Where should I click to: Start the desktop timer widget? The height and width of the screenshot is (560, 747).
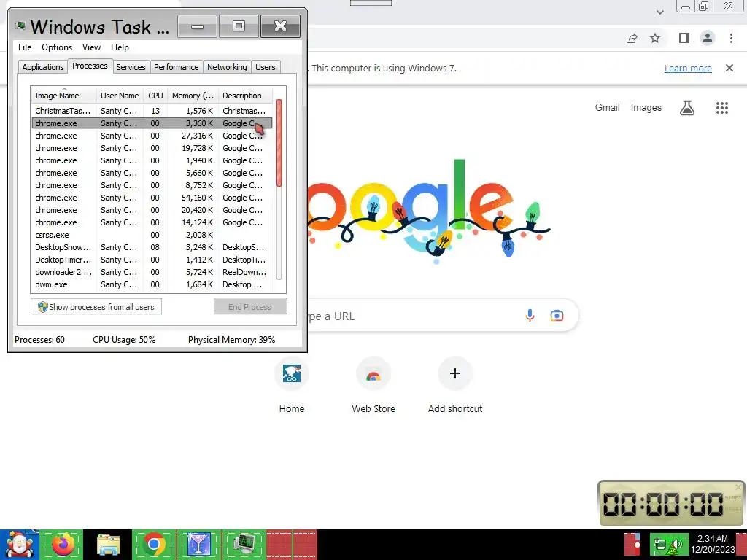pyautogui.click(x=733, y=497)
